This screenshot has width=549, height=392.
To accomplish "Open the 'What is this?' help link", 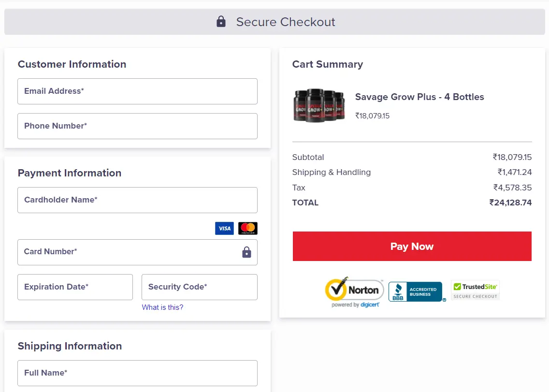I will click(162, 307).
